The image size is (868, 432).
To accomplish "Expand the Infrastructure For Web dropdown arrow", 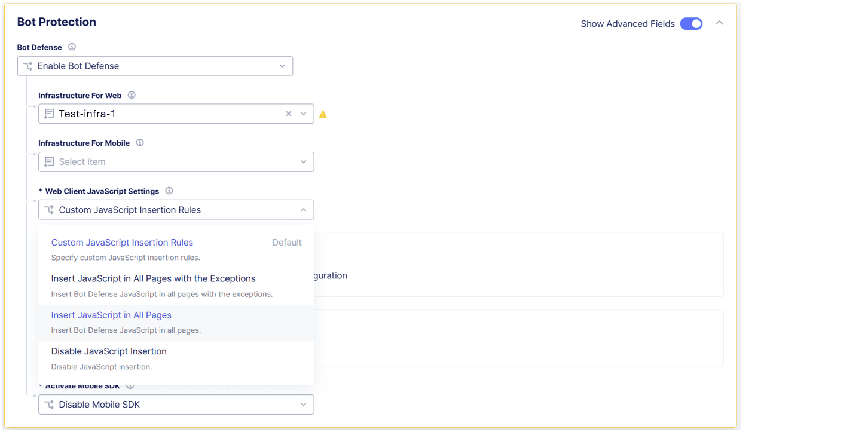I will 304,114.
